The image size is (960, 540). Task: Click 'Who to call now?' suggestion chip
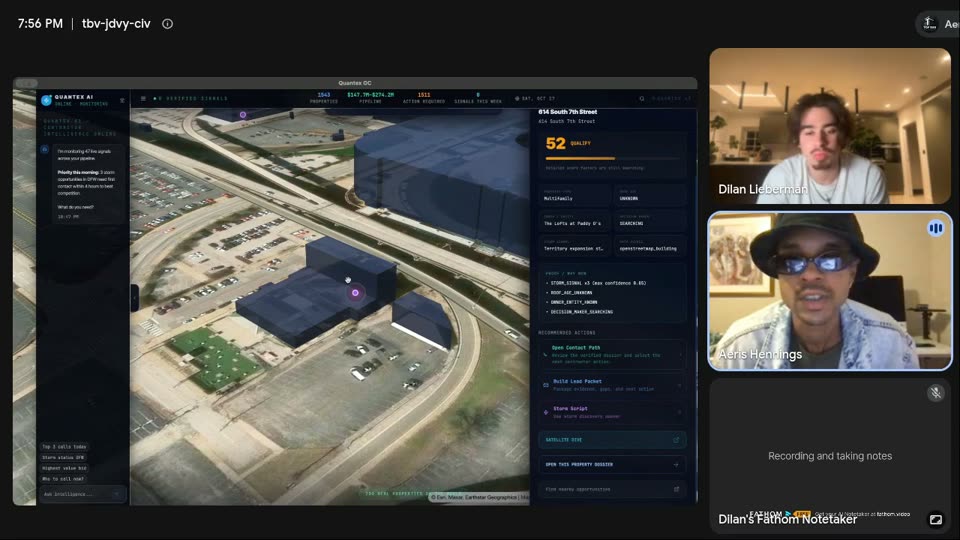click(x=63, y=479)
